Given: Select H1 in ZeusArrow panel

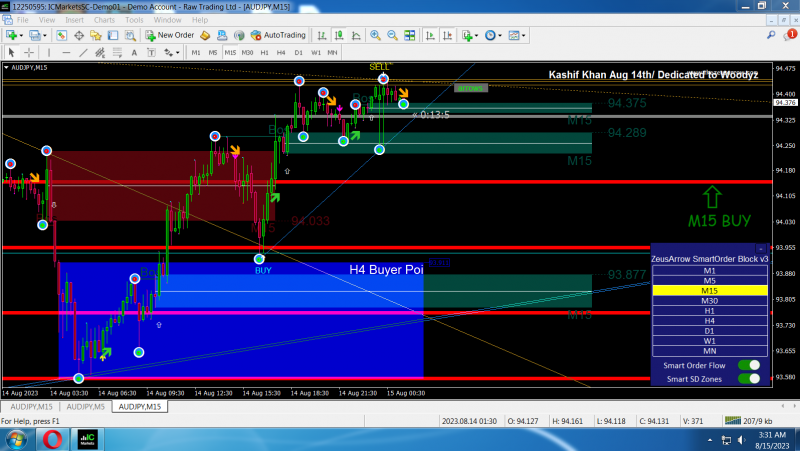Looking at the screenshot, I should pyautogui.click(x=710, y=311).
